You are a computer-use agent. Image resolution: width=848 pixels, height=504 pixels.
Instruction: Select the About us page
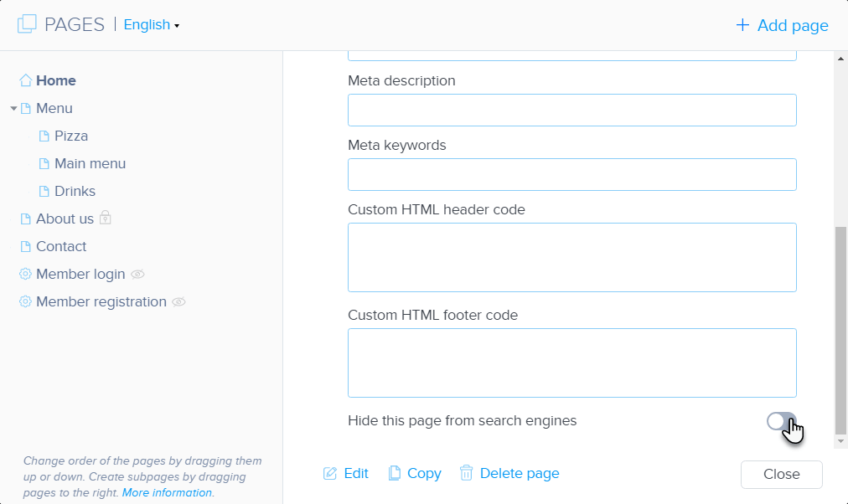point(65,219)
